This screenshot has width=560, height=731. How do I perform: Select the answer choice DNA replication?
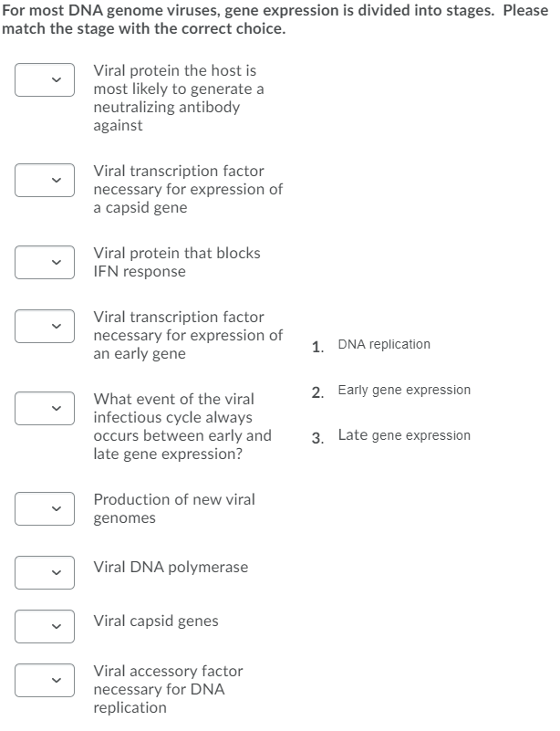pyautogui.click(x=383, y=345)
